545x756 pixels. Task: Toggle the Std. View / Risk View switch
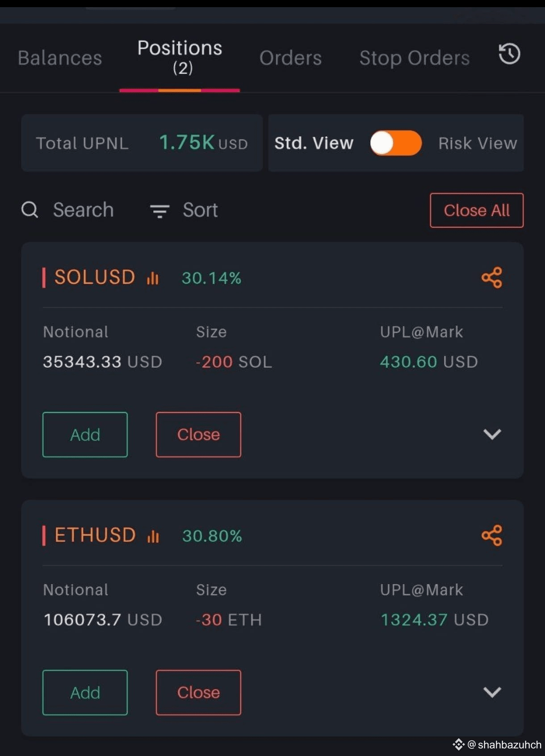pyautogui.click(x=396, y=143)
